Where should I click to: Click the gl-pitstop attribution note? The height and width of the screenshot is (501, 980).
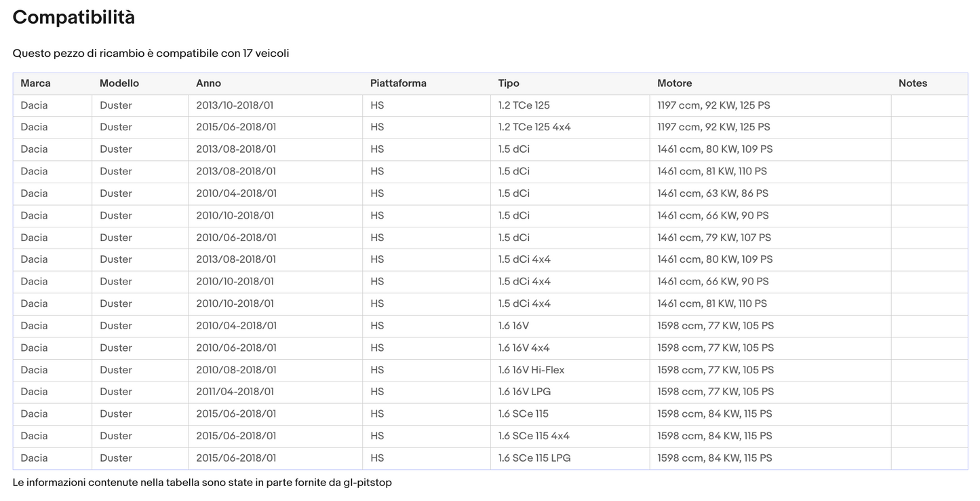pos(202,483)
